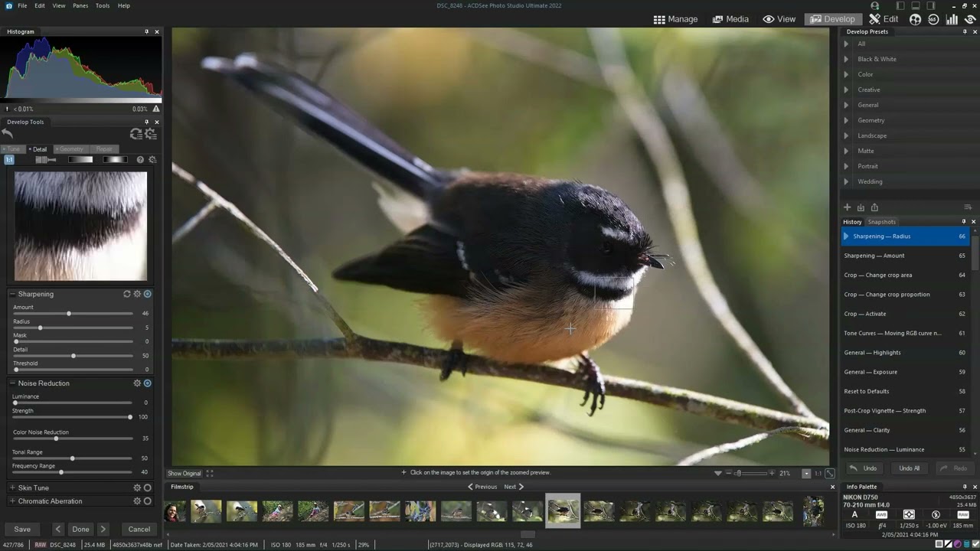Pin the Info Palette panel
This screenshot has width=980, height=551.
point(963,487)
